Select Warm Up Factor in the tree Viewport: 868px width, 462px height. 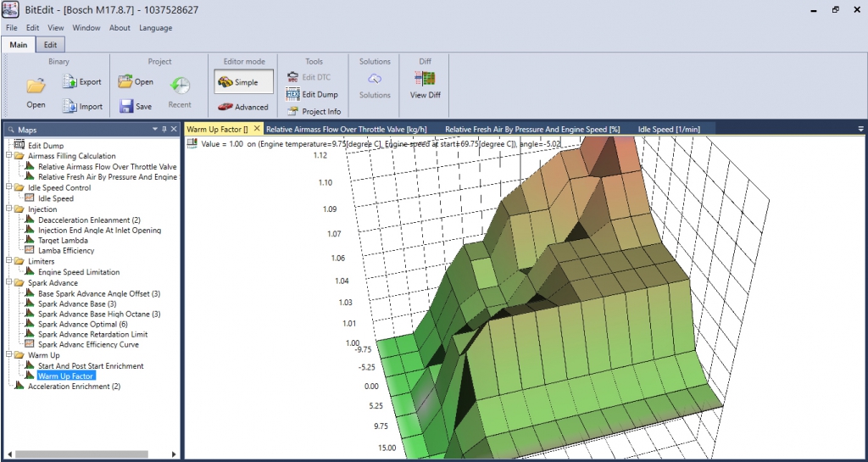(x=65, y=376)
